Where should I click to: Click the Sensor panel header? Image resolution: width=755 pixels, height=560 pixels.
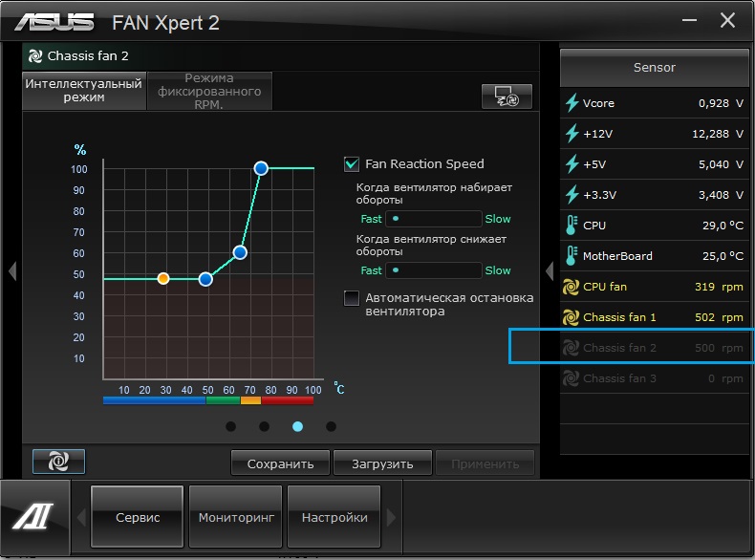(655, 68)
